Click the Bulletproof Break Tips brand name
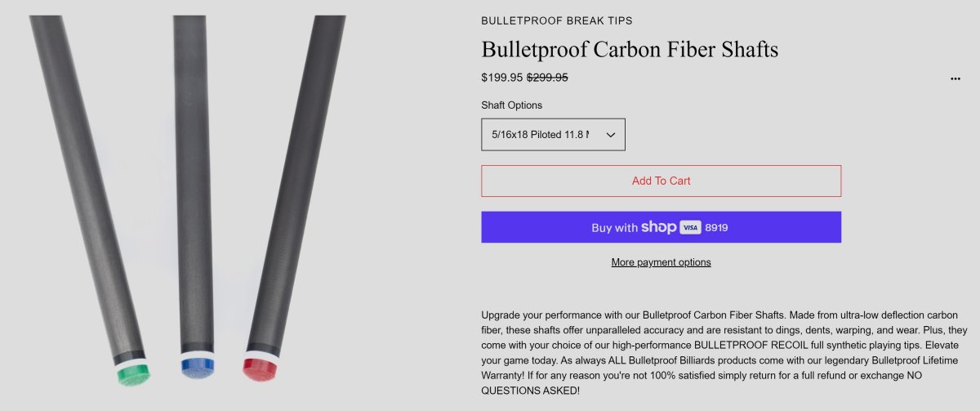Screen dimensions: 980x411 (x=557, y=20)
